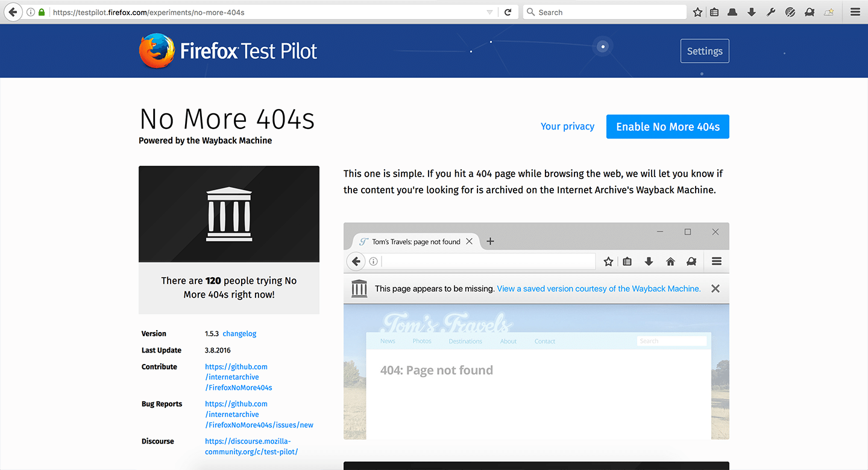868x470 pixels.
Task: Expand the address bar history dropdown arrow
Action: (x=489, y=12)
